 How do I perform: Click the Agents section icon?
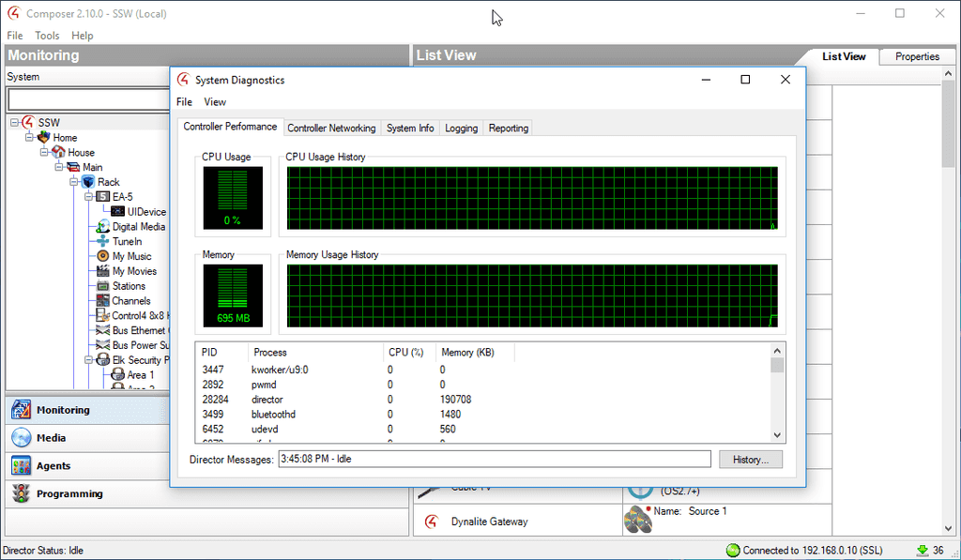click(21, 466)
